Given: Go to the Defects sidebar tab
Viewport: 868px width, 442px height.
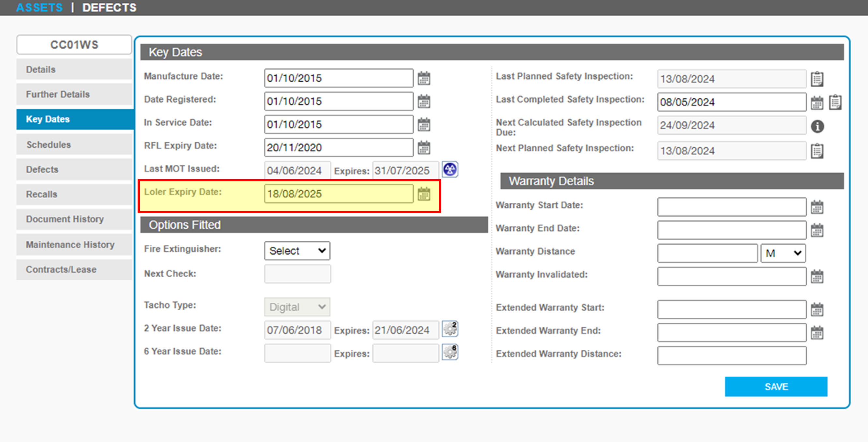Looking at the screenshot, I should tap(74, 170).
